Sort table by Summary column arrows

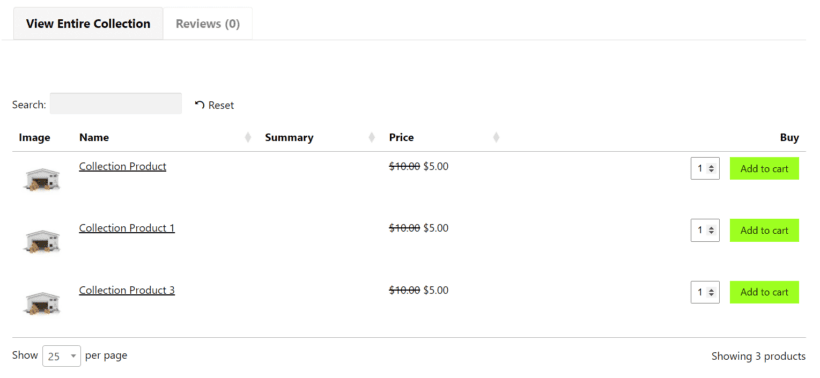click(x=372, y=138)
